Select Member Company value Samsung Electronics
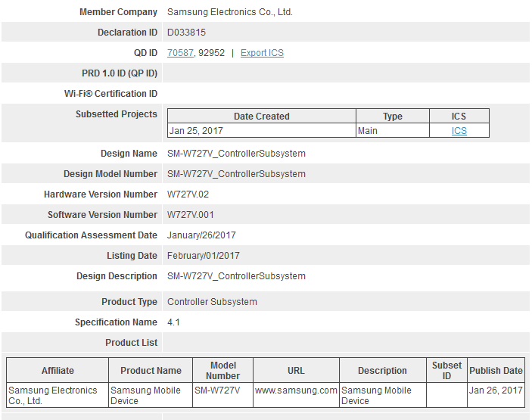532x420 pixels. (230, 12)
